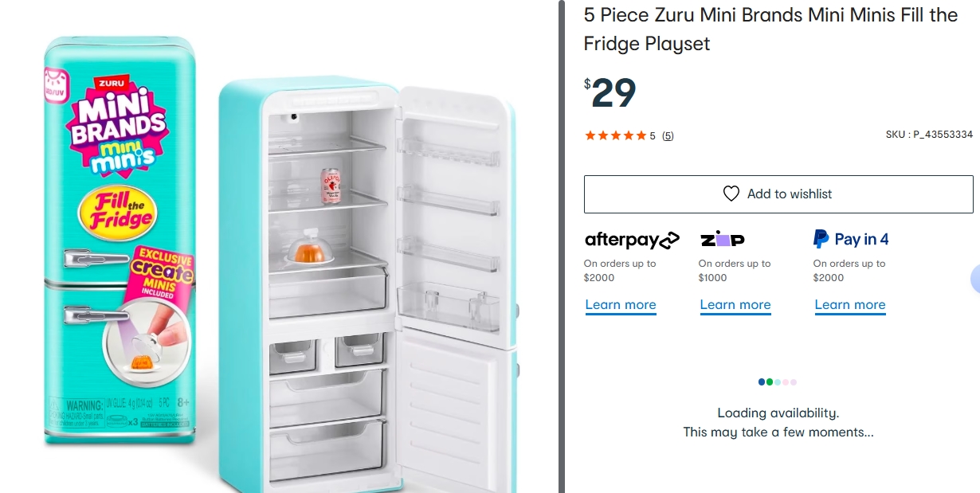Click the orange five-star rating

tap(616, 135)
